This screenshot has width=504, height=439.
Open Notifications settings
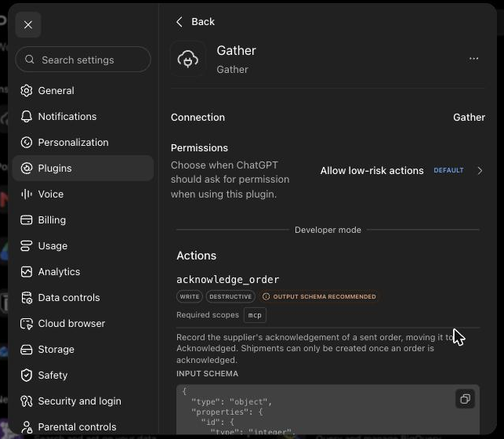[x=83, y=117]
